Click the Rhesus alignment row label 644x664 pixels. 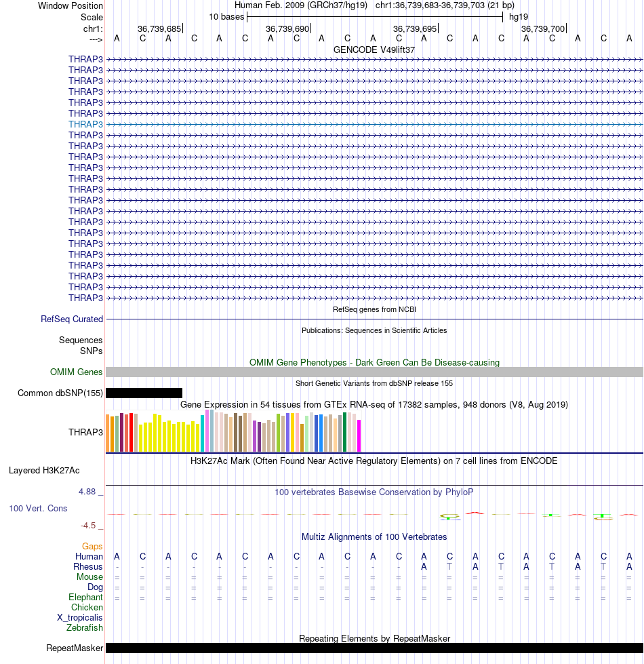88,566
